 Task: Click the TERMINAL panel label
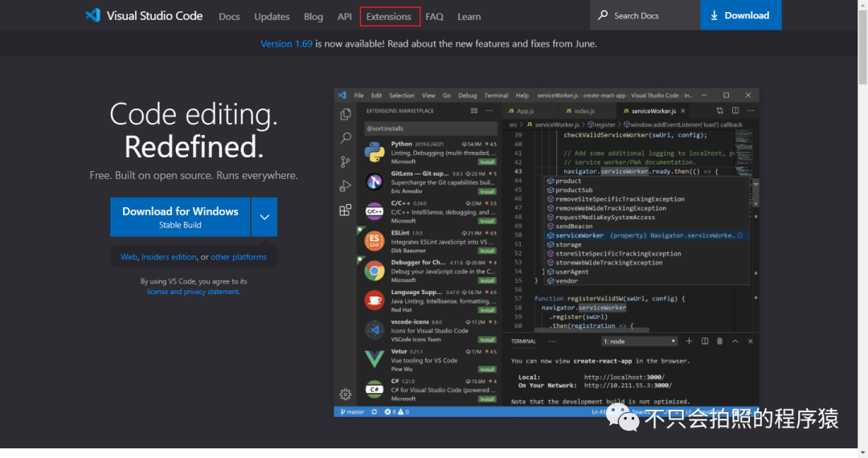(x=523, y=341)
